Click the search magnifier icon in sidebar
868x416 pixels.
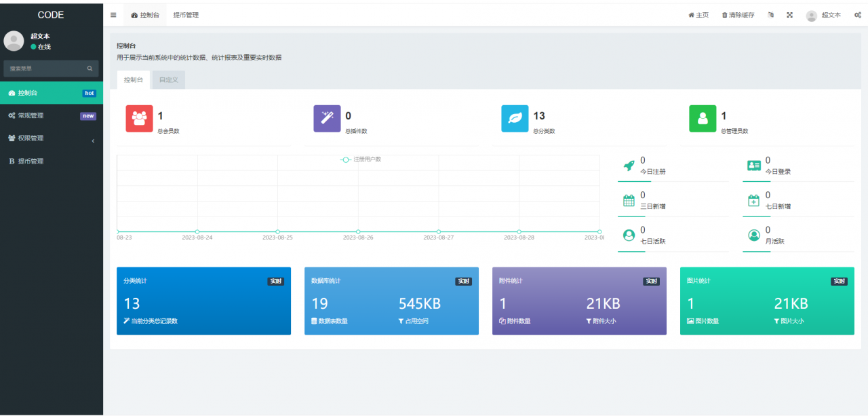(x=90, y=69)
